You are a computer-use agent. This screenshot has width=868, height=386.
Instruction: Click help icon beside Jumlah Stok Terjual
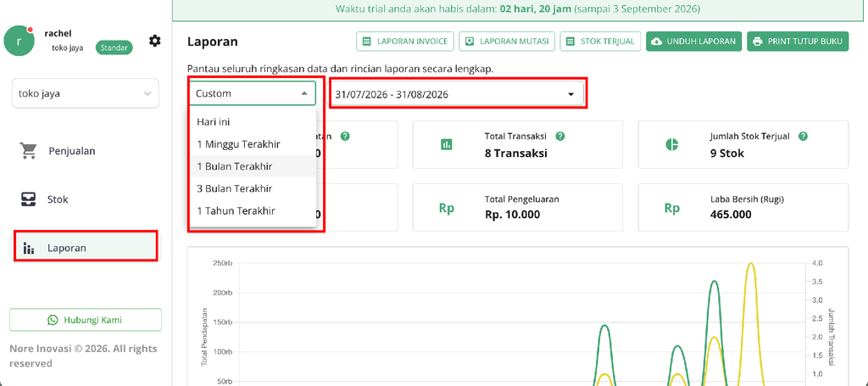804,136
